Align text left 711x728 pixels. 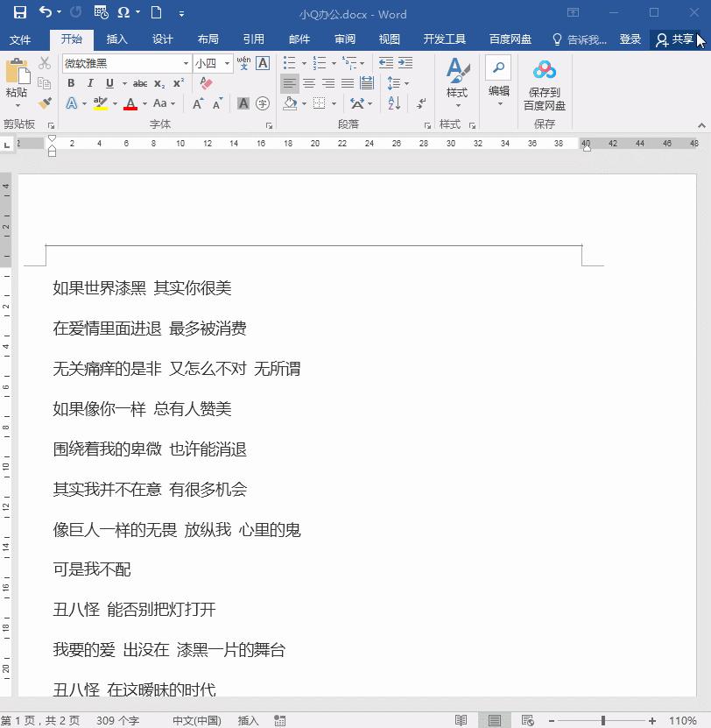290,83
